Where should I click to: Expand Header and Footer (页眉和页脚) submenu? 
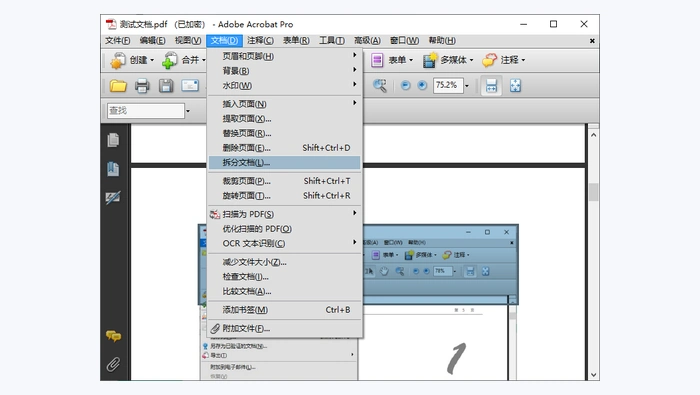tap(354, 55)
